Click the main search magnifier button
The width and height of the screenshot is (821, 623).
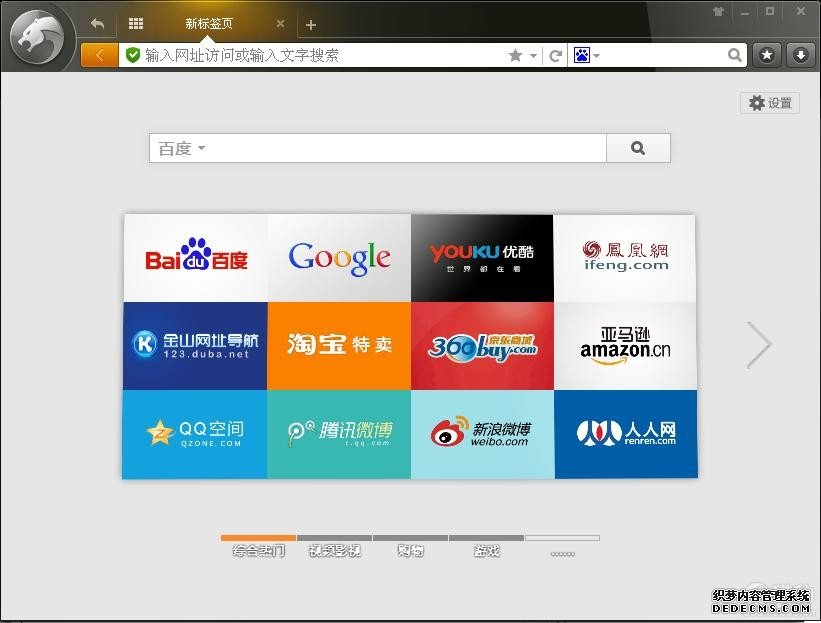coord(638,148)
